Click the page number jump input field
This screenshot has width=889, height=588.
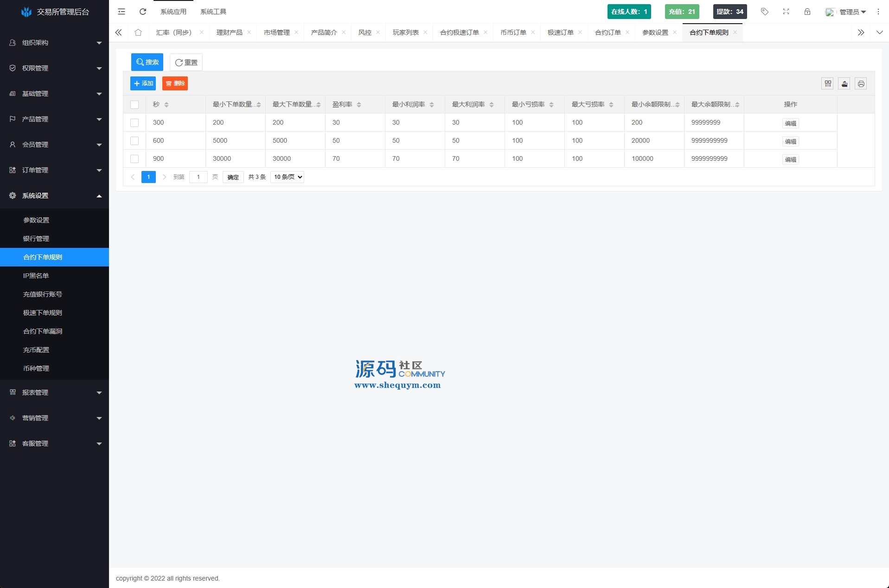198,177
